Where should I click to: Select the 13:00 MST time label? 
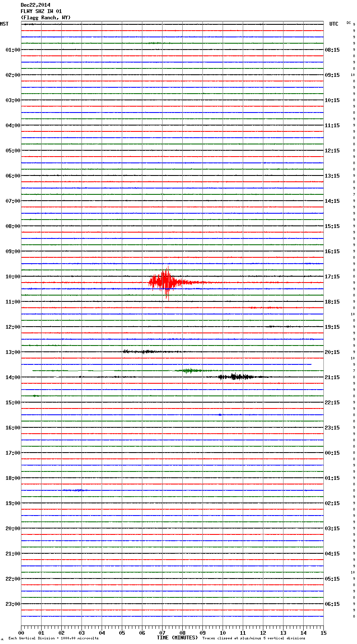(13, 352)
